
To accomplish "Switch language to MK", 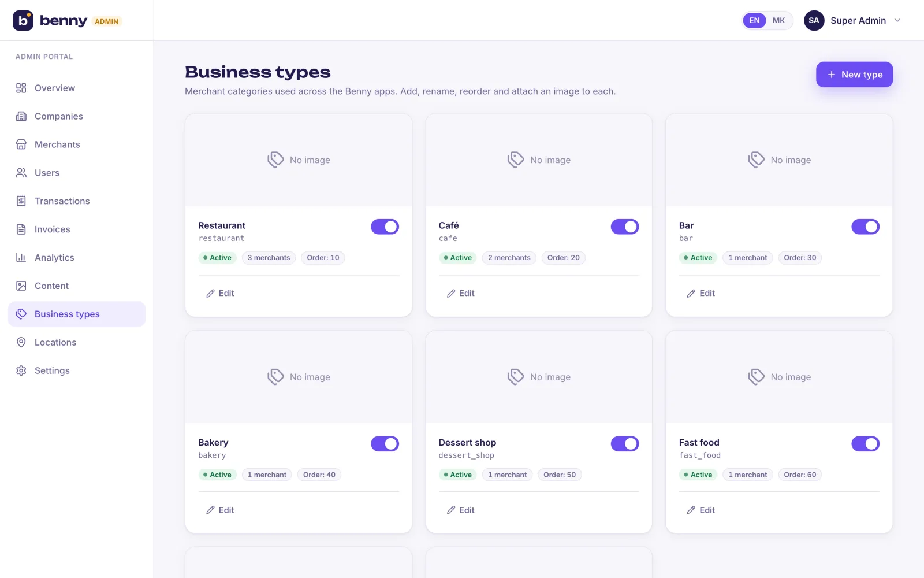I will 779,20.
